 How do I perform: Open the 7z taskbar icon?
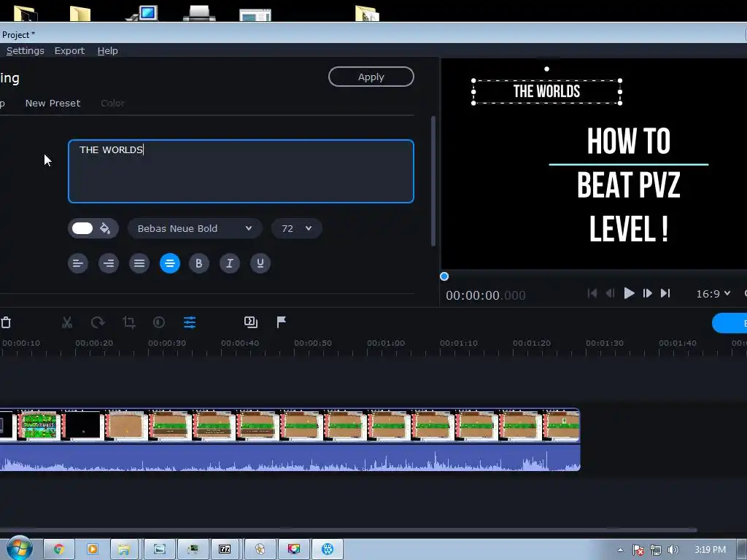tap(225, 549)
